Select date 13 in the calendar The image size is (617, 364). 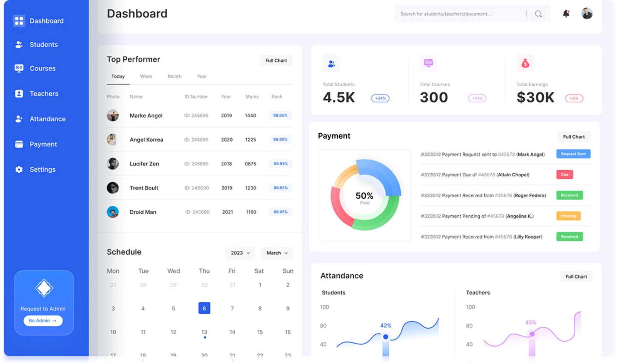(204, 332)
